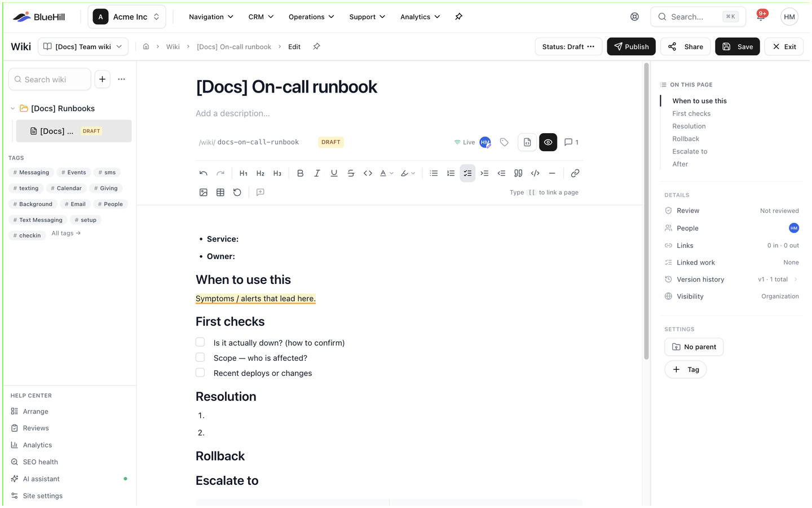Open the Navigation menu

[211, 17]
